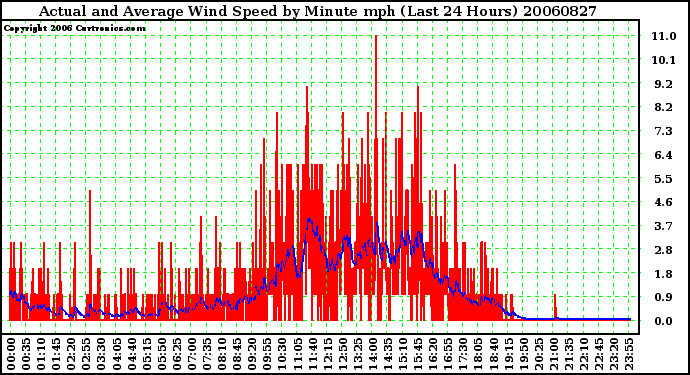Click the 12:50 time label
This screenshot has width=690, height=375.
[343, 354]
